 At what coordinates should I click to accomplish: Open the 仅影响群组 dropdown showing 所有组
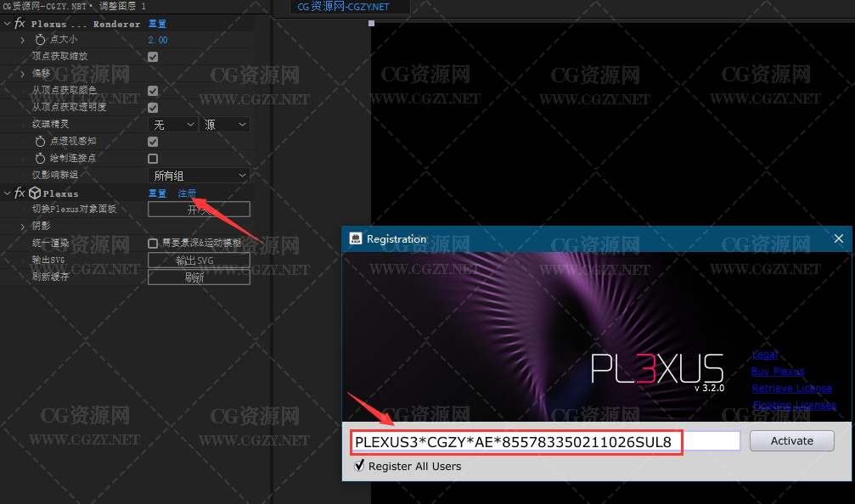click(x=199, y=176)
